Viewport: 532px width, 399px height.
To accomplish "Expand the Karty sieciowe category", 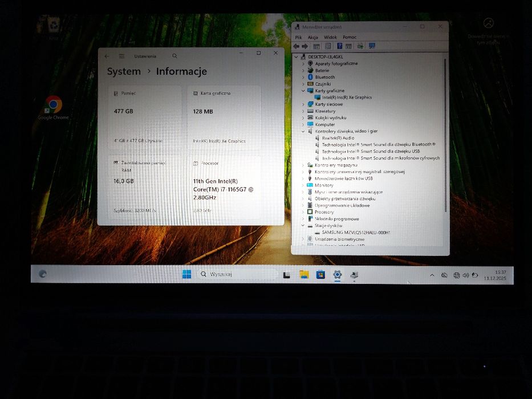I will [x=303, y=104].
